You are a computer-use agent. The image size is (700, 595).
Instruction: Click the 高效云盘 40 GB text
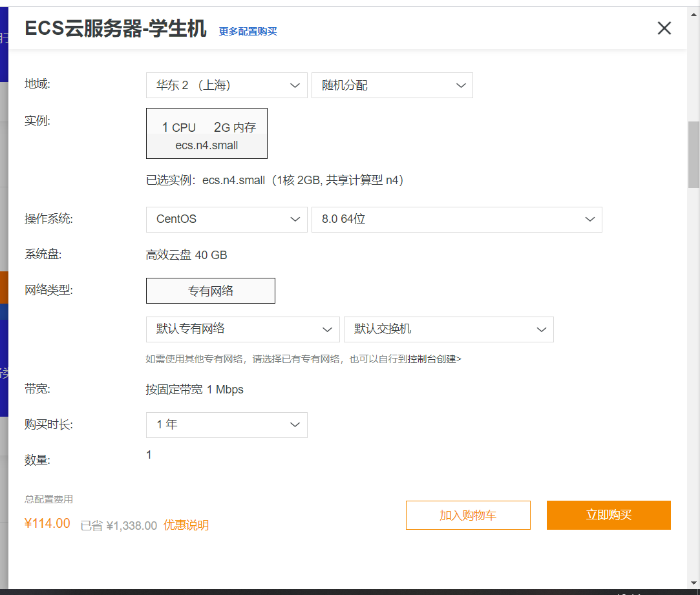(x=186, y=255)
